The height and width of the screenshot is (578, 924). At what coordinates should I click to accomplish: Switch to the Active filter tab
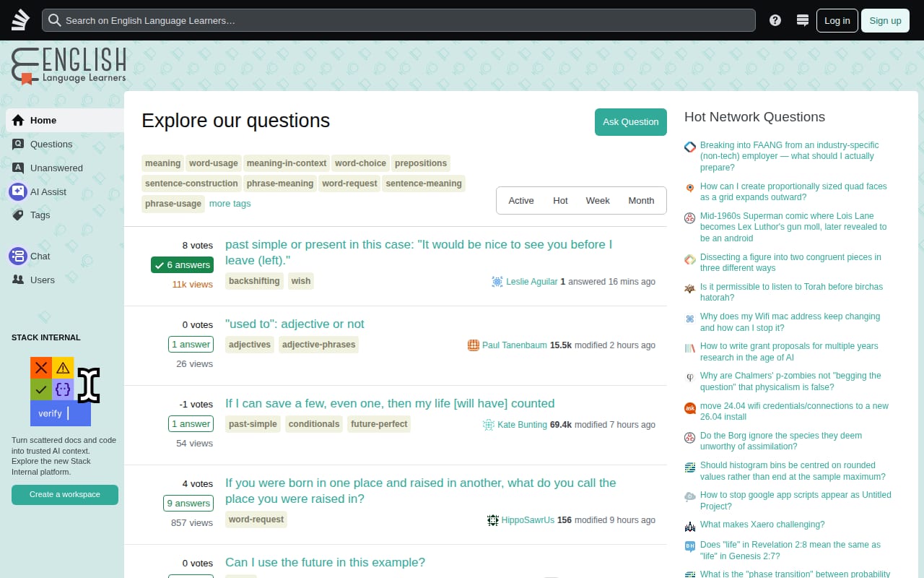click(x=521, y=201)
